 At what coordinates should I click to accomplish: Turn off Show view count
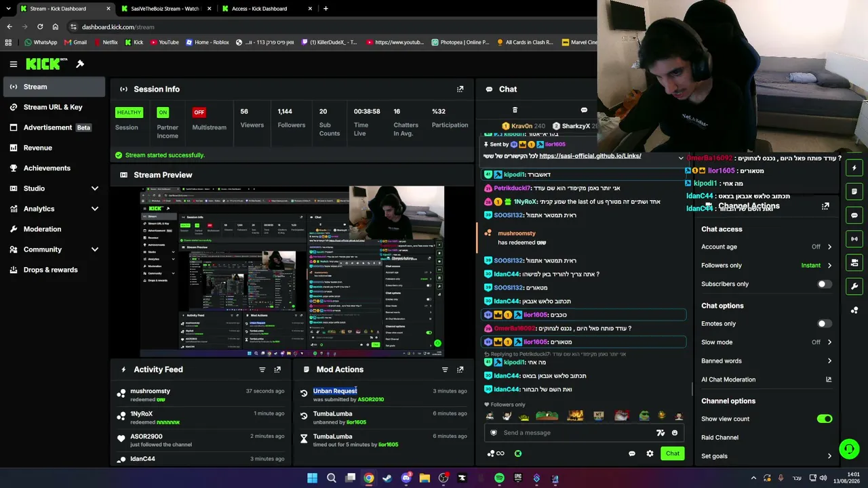pyautogui.click(x=824, y=419)
